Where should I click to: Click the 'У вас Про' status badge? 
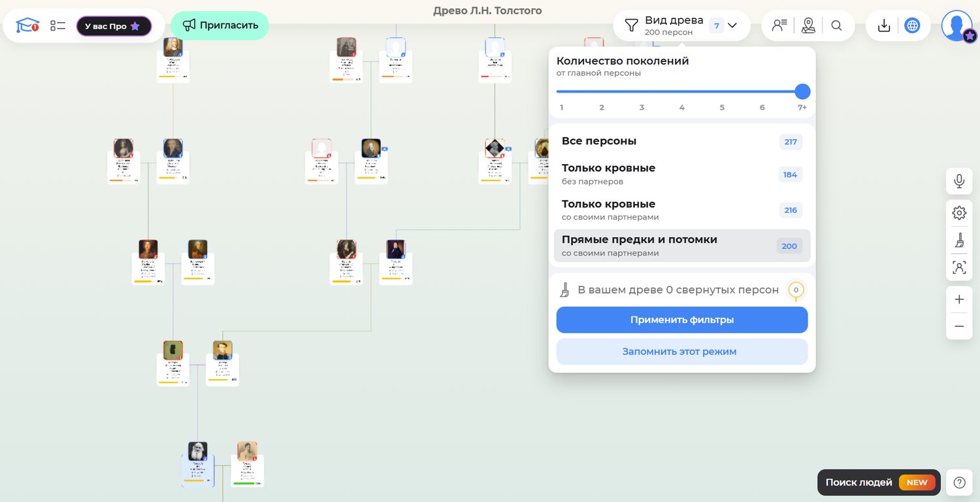click(114, 26)
